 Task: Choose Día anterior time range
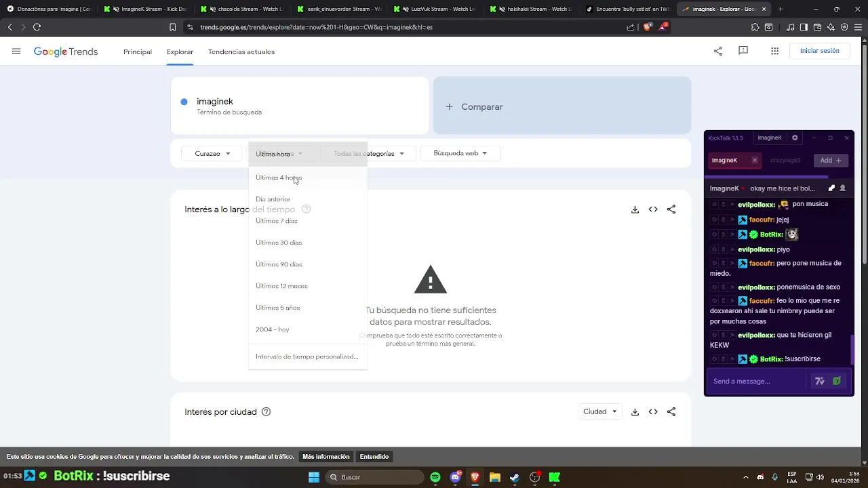tap(308, 199)
